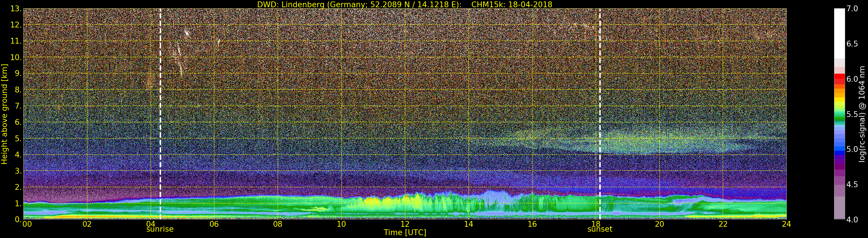Click the '16' tick on the time axis
Image resolution: width=868 pixels, height=238 pixels.
[532, 224]
